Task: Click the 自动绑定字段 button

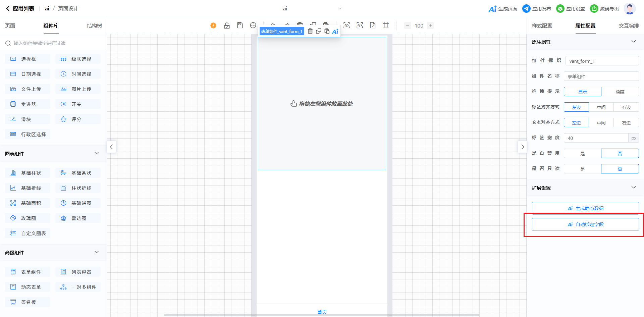Action: pyautogui.click(x=585, y=224)
